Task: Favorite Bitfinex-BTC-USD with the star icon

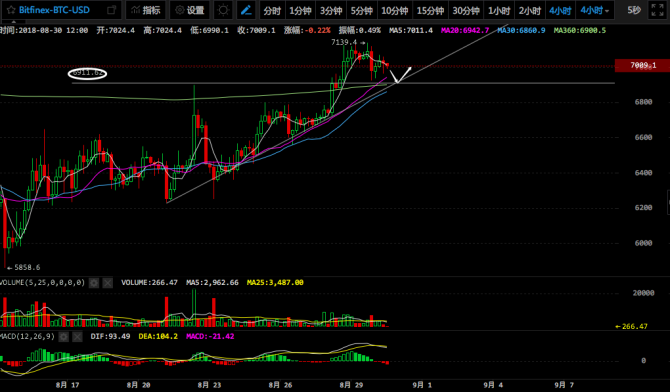Action: (x=11, y=10)
